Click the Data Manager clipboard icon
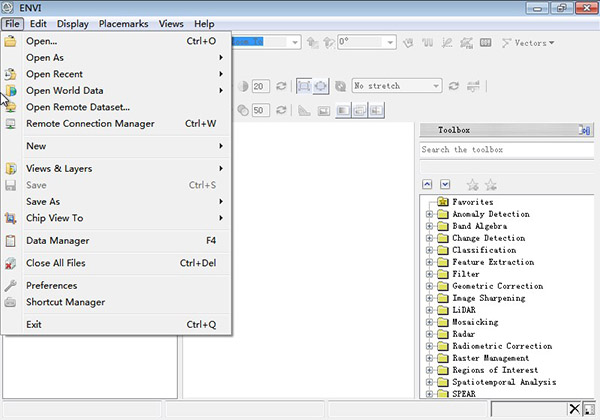 pyautogui.click(x=10, y=241)
